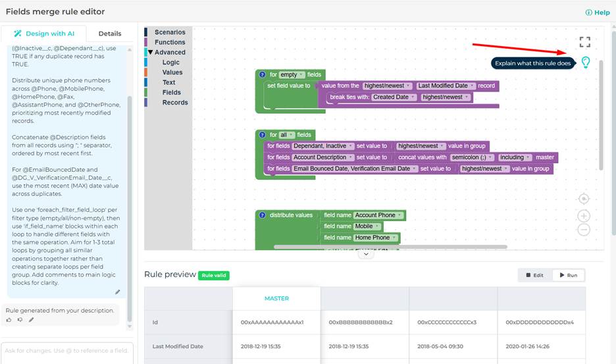Switch to Run mode in Rule preview
Image resolution: width=616 pixels, height=364 pixels.
click(568, 275)
